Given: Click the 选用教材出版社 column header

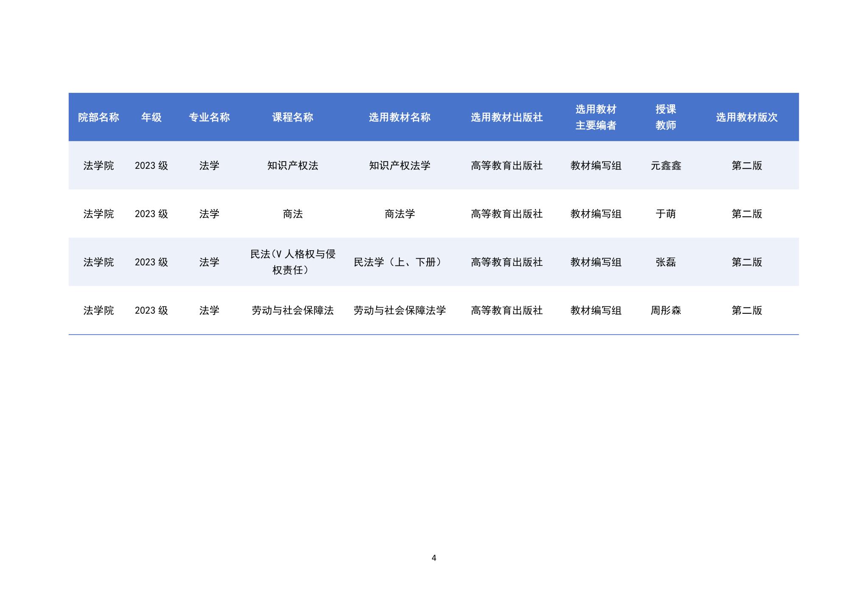Looking at the screenshot, I should tap(506, 117).
